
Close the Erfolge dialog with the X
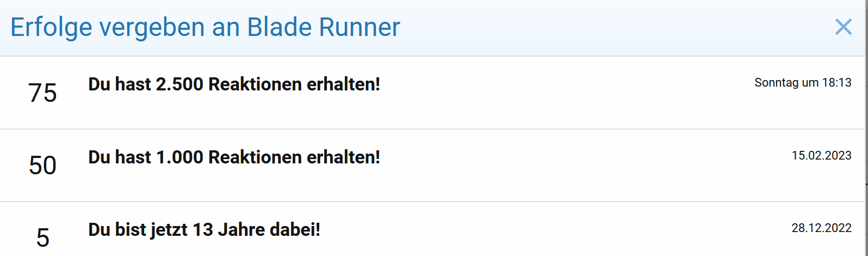(843, 27)
